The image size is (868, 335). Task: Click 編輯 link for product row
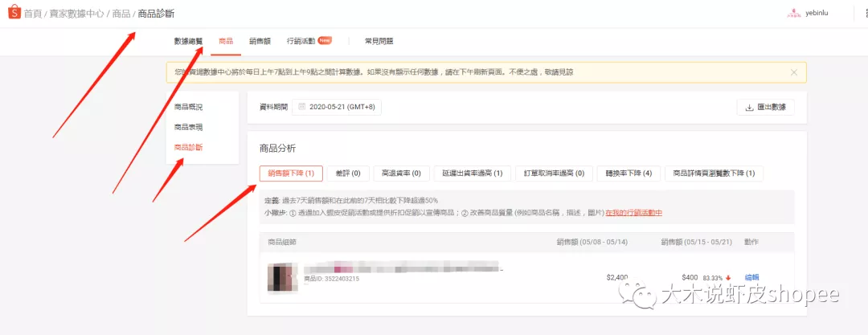[x=751, y=277]
